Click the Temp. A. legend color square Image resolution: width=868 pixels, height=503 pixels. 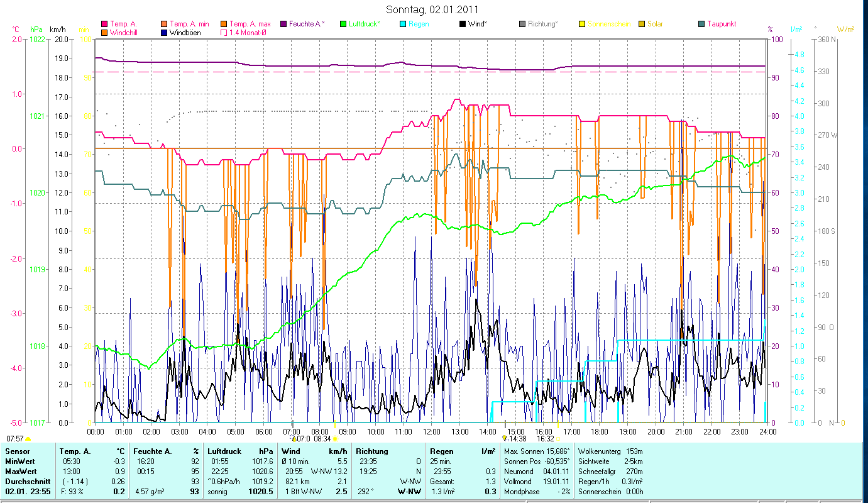coord(104,25)
